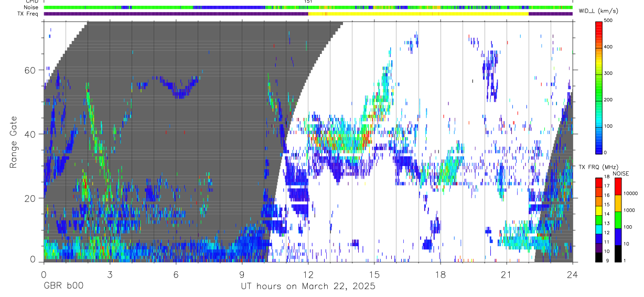Viewport: 644px width, 297px height.
Task: Select the 500 tick on width colorbar
Action: point(609,20)
